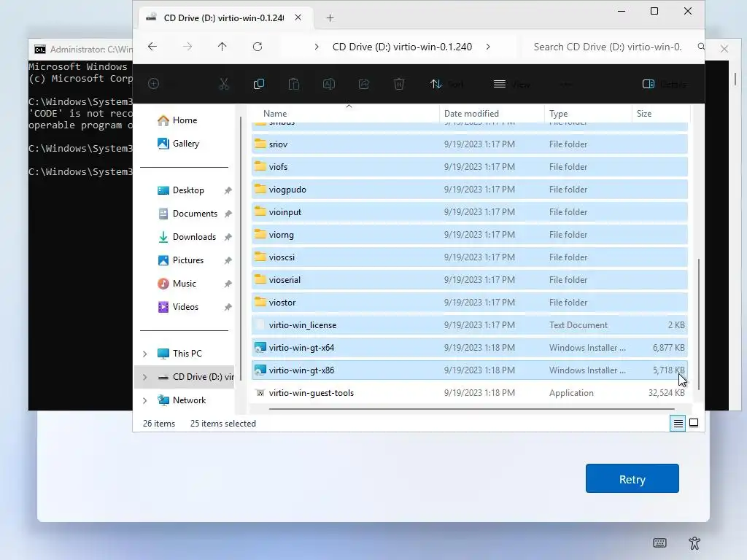Open the Sort options
747x560 pixels.
tap(446, 85)
